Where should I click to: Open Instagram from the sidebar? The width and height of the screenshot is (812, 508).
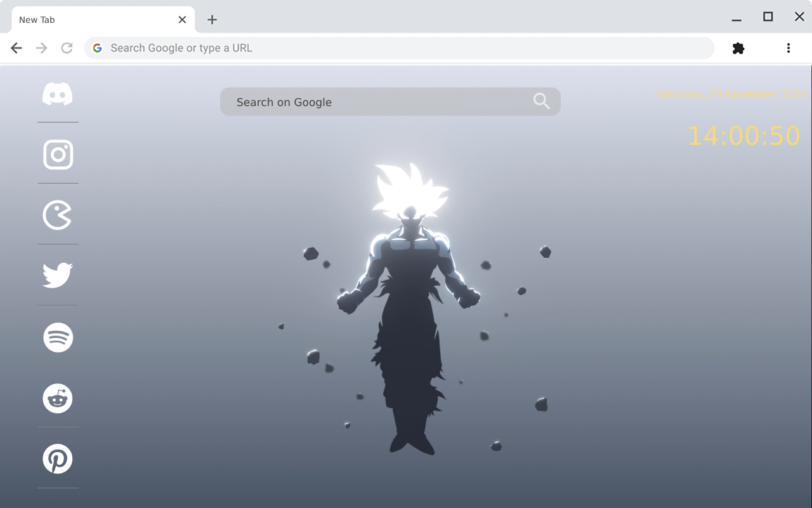click(58, 154)
